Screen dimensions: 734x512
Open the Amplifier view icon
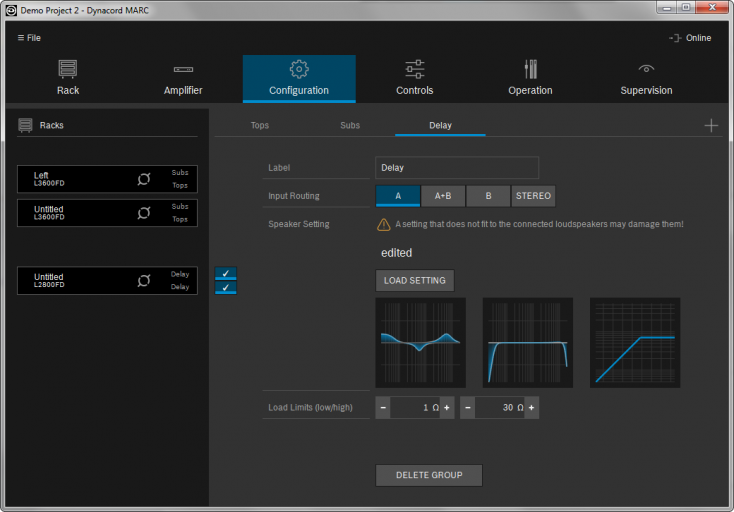[x=183, y=69]
